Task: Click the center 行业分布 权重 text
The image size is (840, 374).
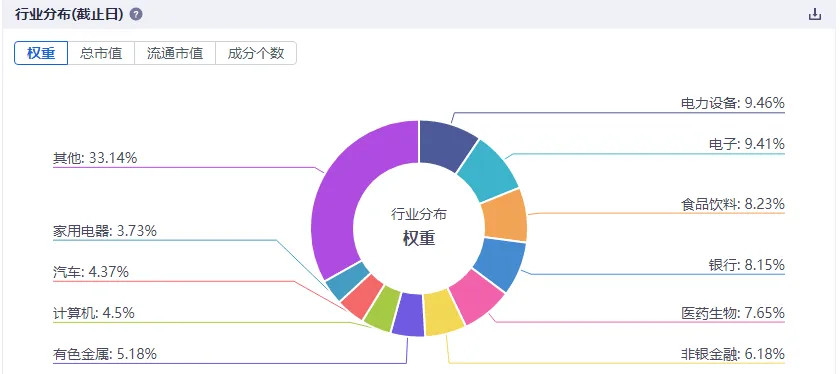Action: click(x=419, y=227)
